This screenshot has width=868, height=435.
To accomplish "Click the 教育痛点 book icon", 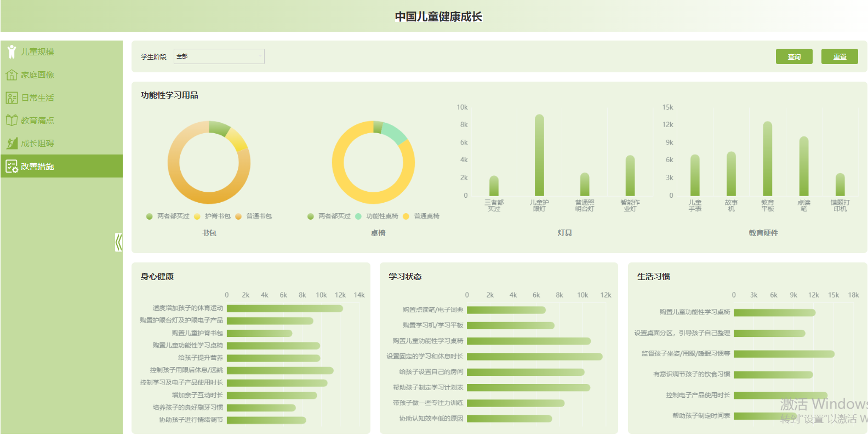I will [x=12, y=120].
